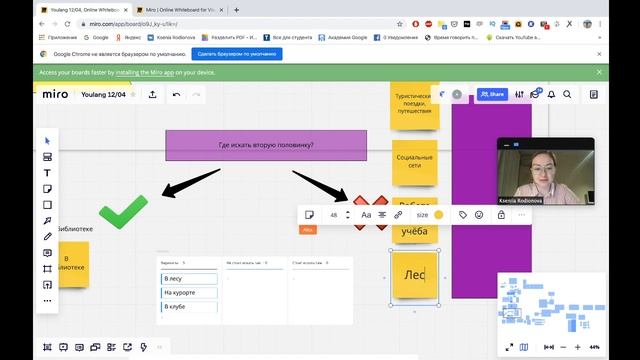The width and height of the screenshot is (640, 360).
Task: Open the Cards list icon in the bottom toolbar
Action: (x=111, y=347)
